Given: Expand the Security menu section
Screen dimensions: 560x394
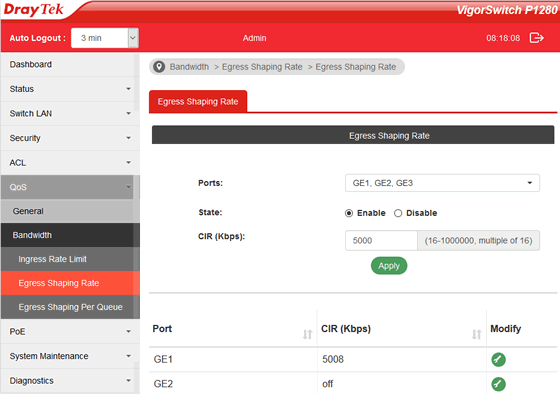Looking at the screenshot, I should (x=70, y=138).
